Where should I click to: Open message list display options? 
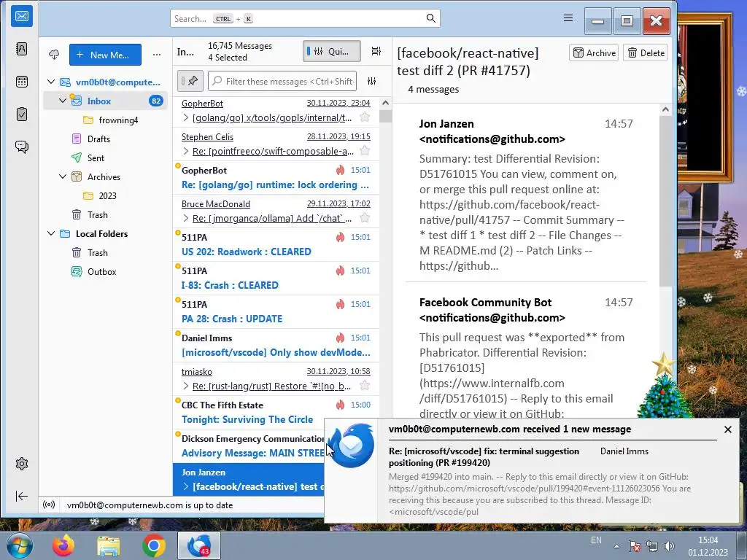pyautogui.click(x=376, y=52)
